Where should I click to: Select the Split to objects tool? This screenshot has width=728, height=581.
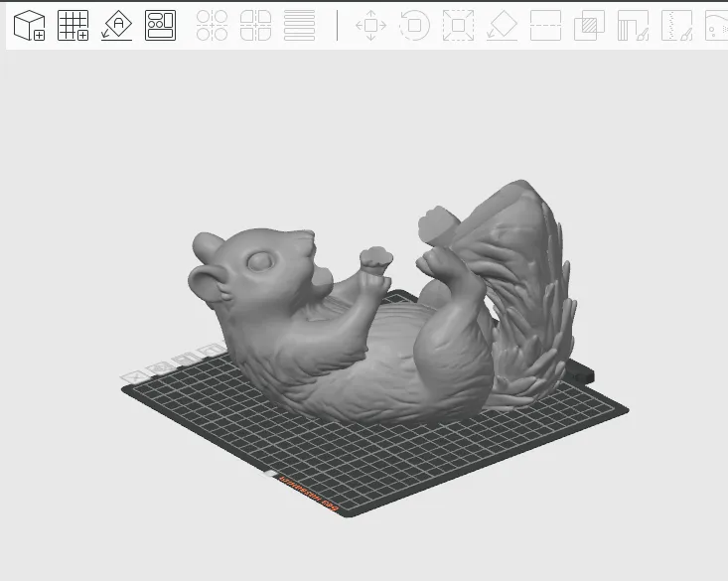pyautogui.click(x=212, y=26)
